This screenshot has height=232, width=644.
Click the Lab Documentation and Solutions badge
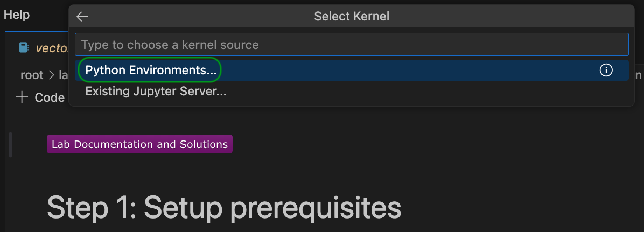(139, 144)
